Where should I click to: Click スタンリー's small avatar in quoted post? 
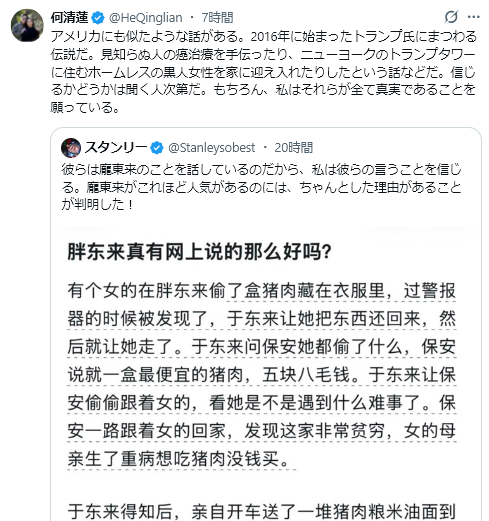pos(71,148)
